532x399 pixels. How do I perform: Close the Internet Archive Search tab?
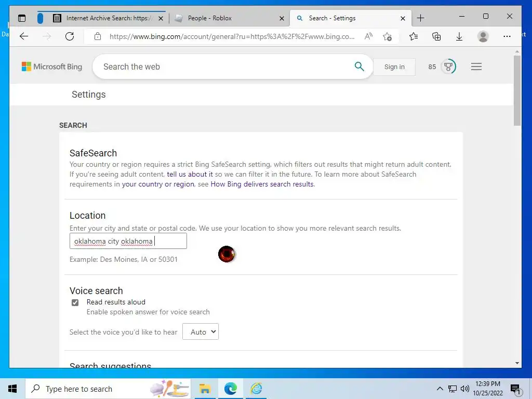161,18
